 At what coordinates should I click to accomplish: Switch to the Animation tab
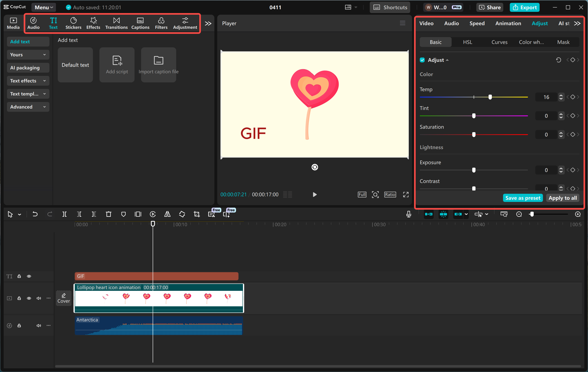pos(508,23)
